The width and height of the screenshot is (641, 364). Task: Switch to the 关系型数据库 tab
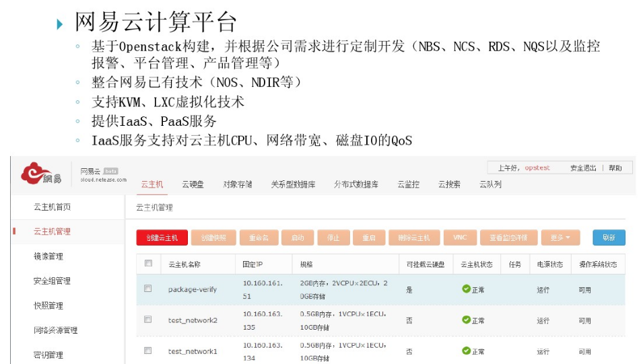[293, 184]
